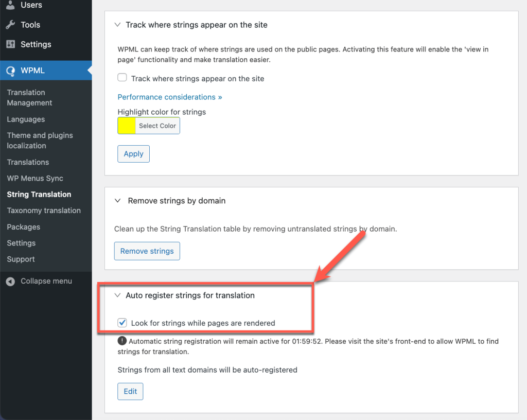Expand the Remove strings by domain section
This screenshot has height=420, width=527.
[117, 201]
